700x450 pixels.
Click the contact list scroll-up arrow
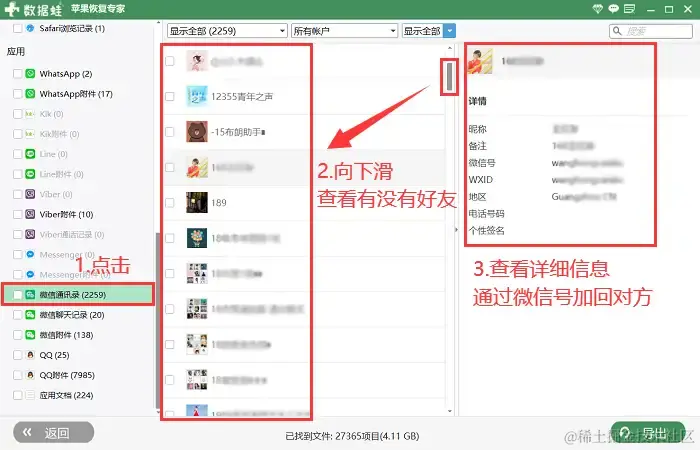click(x=450, y=48)
